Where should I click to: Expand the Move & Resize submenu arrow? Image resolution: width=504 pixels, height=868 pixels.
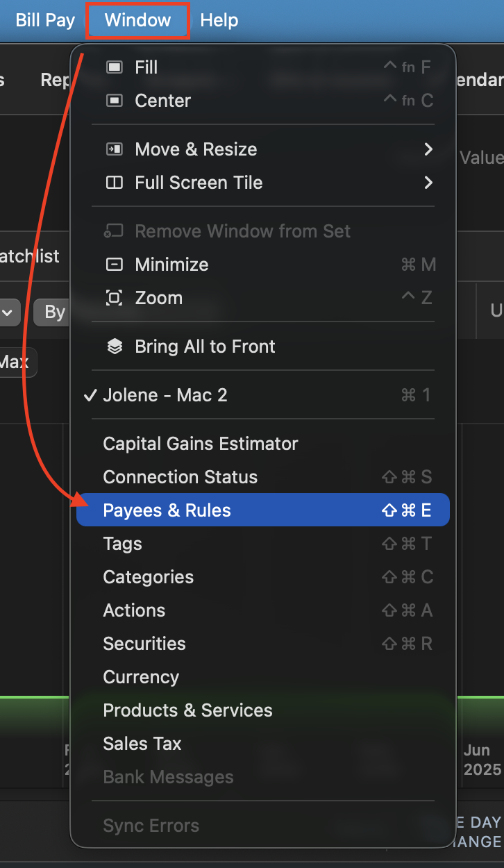[428, 149]
